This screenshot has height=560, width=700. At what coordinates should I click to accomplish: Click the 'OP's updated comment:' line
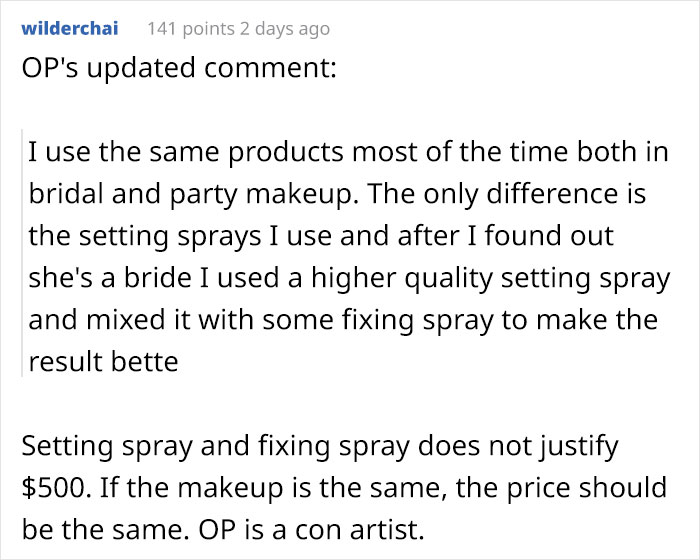[x=179, y=68]
